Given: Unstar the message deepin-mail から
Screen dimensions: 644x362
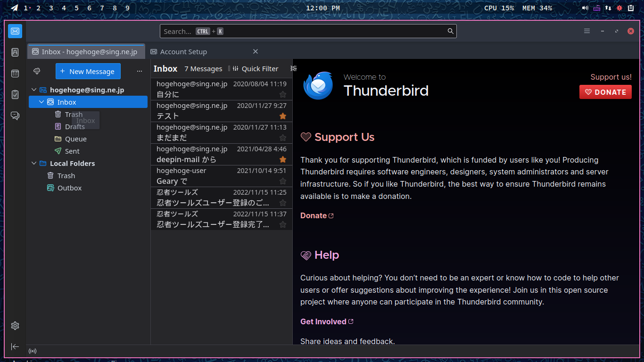Looking at the screenshot, I should [x=283, y=159].
